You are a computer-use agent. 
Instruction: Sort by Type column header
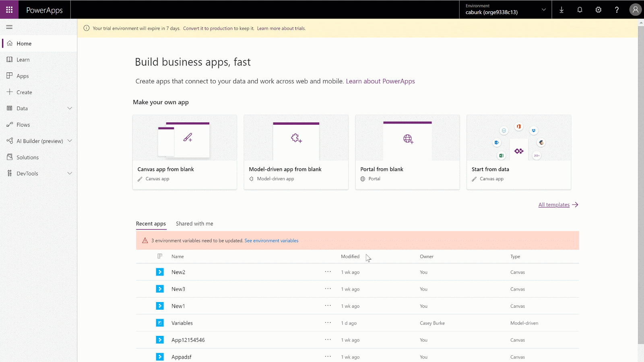tap(515, 256)
